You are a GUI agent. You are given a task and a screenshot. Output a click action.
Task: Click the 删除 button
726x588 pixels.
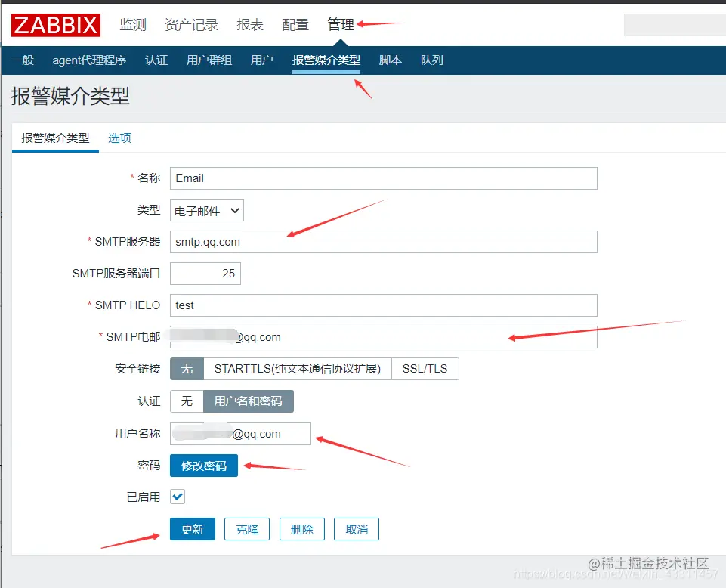coord(302,529)
